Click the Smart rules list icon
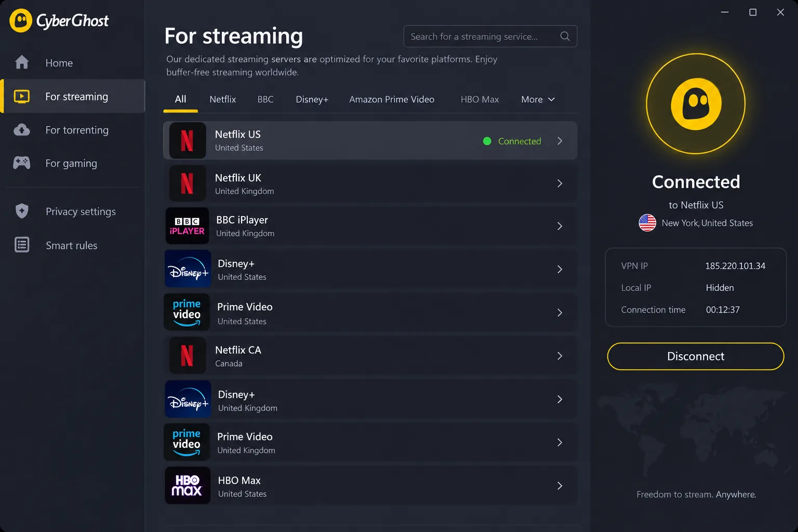Screen dimensions: 798x532 [x=22, y=245]
